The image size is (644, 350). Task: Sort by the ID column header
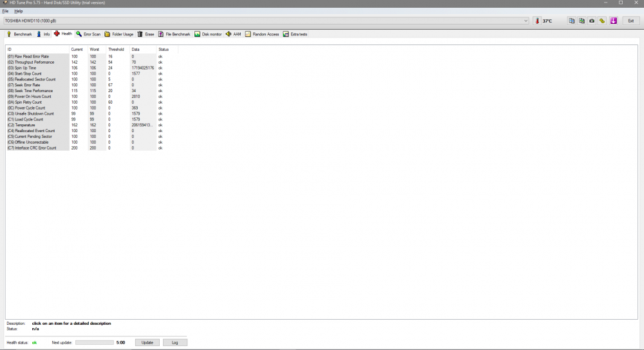pos(38,50)
